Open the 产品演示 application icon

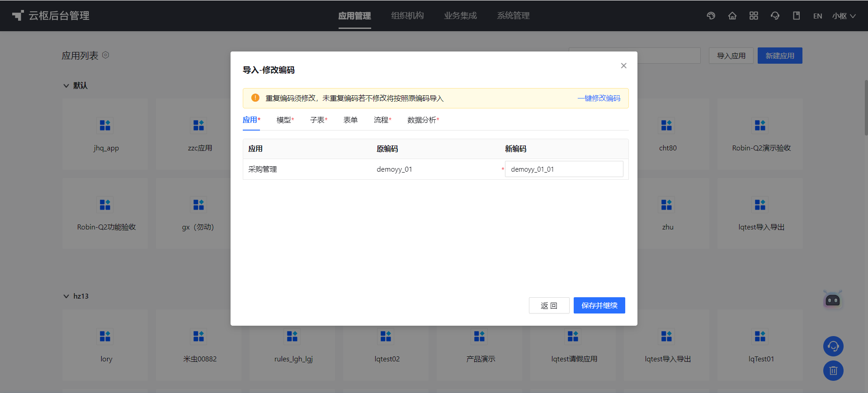tap(479, 336)
